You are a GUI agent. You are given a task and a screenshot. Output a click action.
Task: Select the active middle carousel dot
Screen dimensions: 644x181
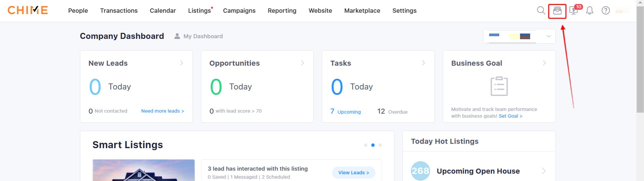373,145
